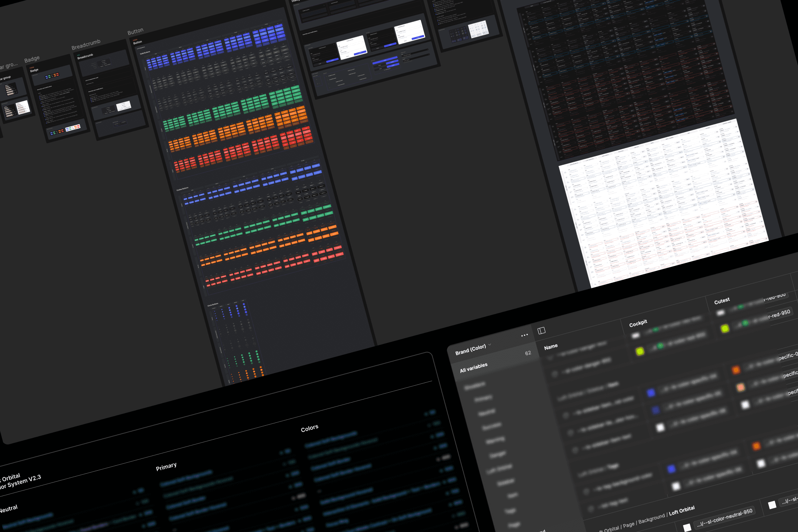This screenshot has width=798, height=532.
Task: Open the three-dot options menu beside Brand (Color)
Action: click(524, 335)
